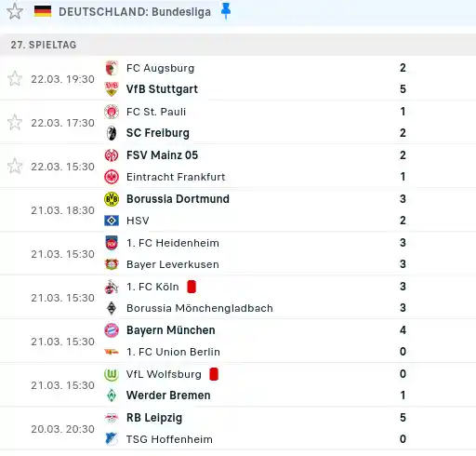
Task: Click the VfB Stuttgart club logo
Action: coord(112,89)
